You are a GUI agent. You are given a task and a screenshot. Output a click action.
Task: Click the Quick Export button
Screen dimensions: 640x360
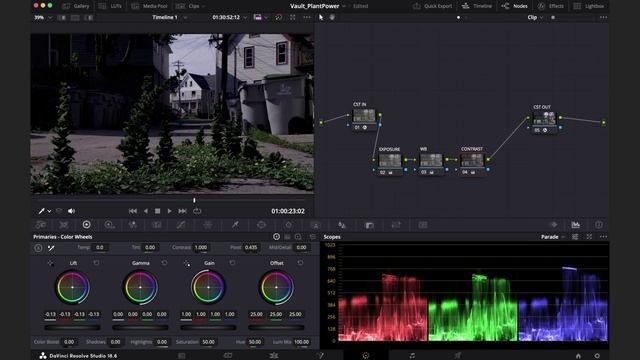tap(433, 6)
